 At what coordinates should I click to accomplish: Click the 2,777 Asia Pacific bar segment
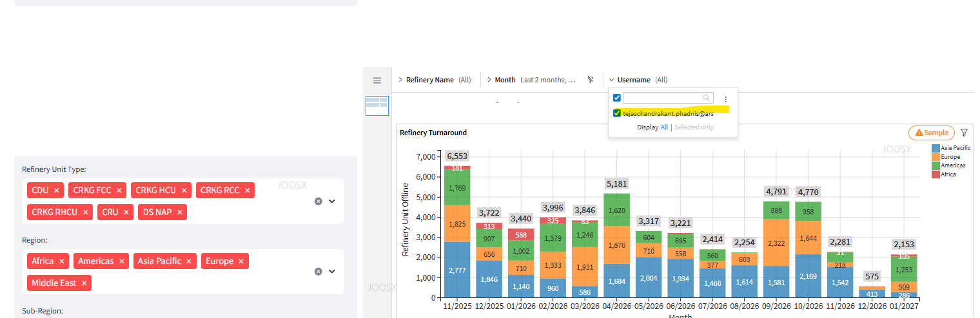[x=457, y=270]
